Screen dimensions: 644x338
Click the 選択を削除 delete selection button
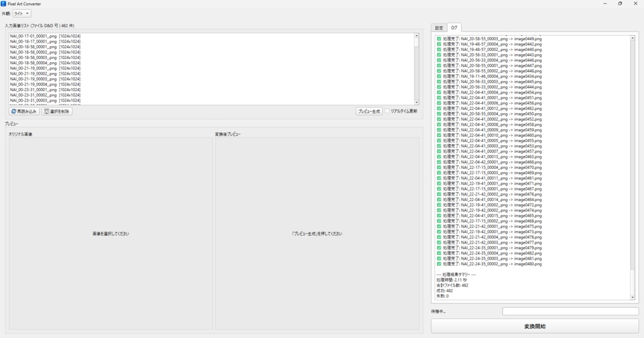point(57,111)
